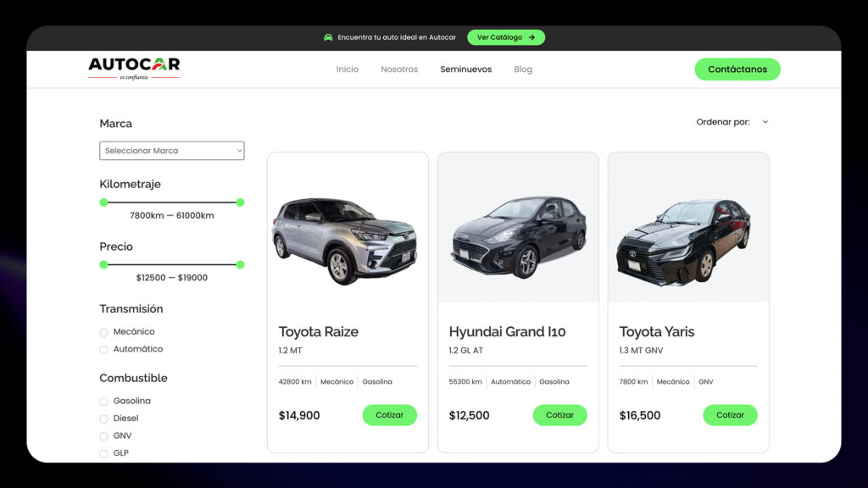Image resolution: width=868 pixels, height=488 pixels.
Task: Click Cotizar for the Toyota Raize
Action: (390, 415)
